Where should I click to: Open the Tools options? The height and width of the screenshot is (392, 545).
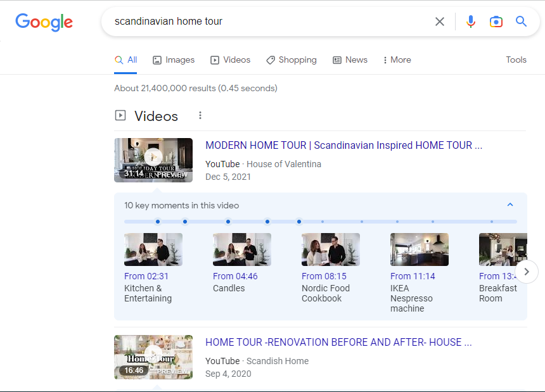click(516, 60)
